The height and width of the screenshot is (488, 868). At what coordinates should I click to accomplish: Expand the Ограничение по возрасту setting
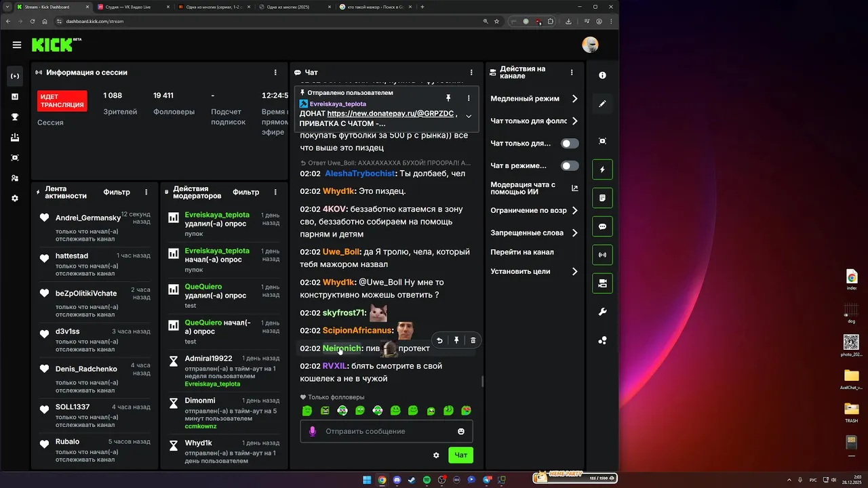pyautogui.click(x=574, y=211)
